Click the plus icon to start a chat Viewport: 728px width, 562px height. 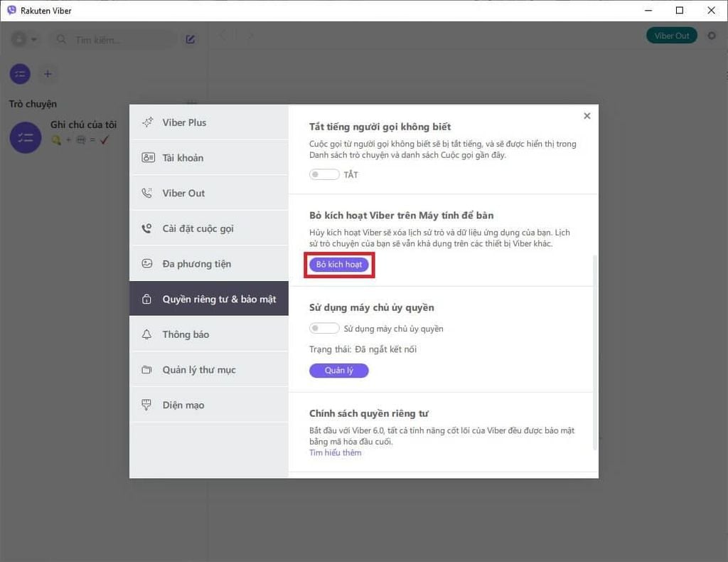[x=47, y=73]
